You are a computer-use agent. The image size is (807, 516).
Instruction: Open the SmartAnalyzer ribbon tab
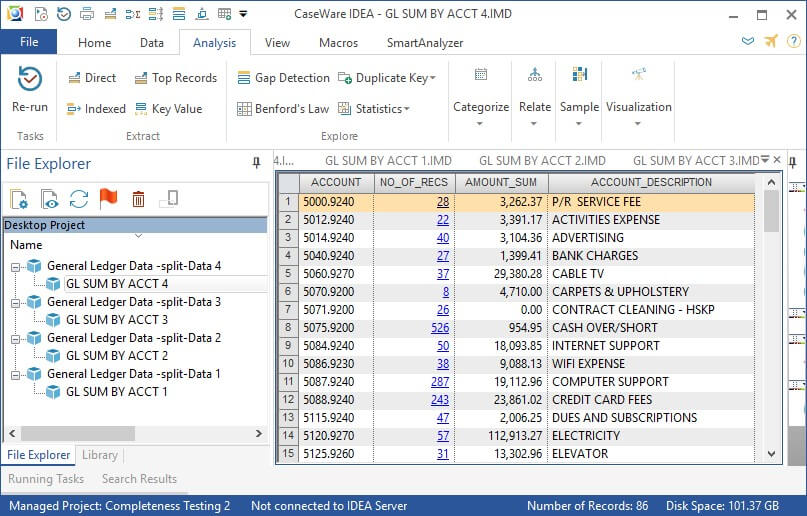pyautogui.click(x=425, y=43)
